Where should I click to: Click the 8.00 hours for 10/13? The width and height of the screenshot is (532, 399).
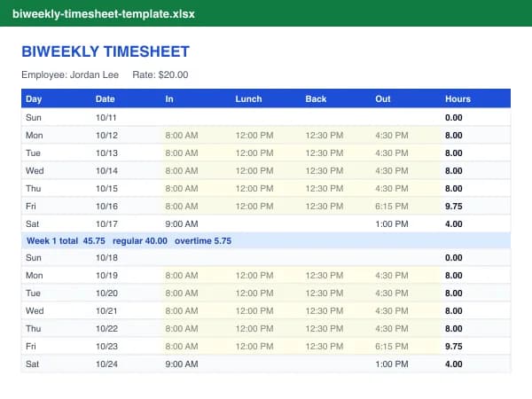[x=454, y=153]
